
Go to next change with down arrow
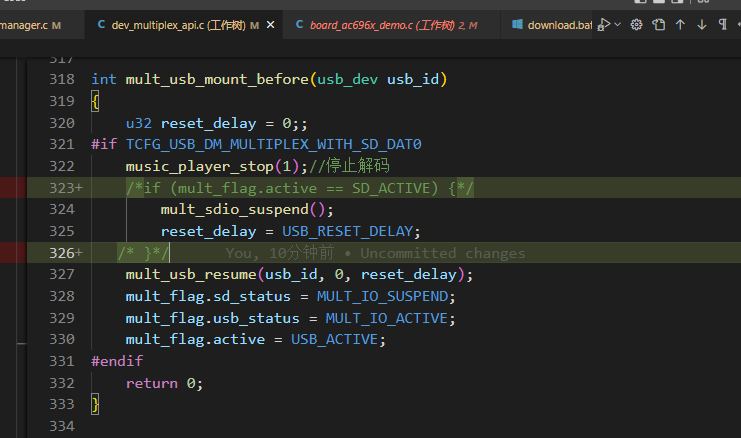702,24
